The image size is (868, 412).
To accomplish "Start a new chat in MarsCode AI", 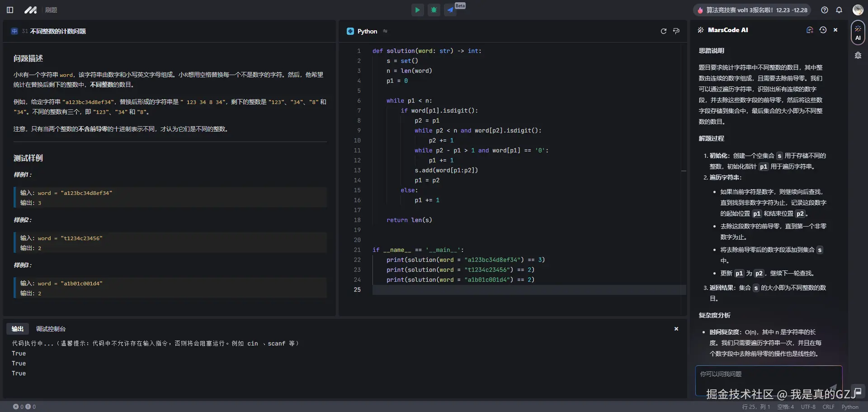I will pos(810,30).
